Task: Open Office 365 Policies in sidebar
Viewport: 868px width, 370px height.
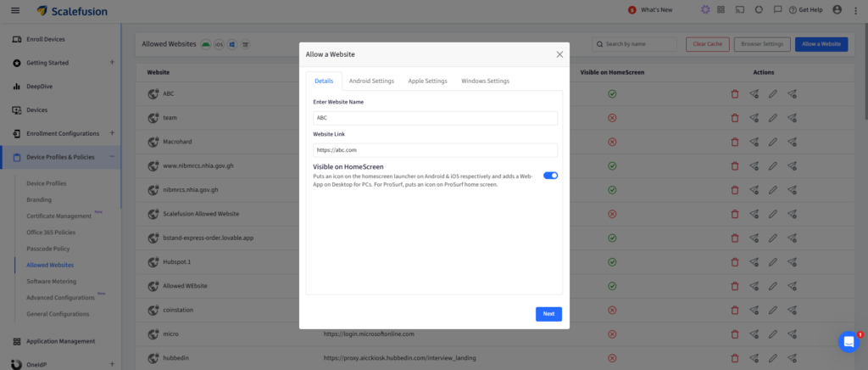Action: pyautogui.click(x=51, y=232)
